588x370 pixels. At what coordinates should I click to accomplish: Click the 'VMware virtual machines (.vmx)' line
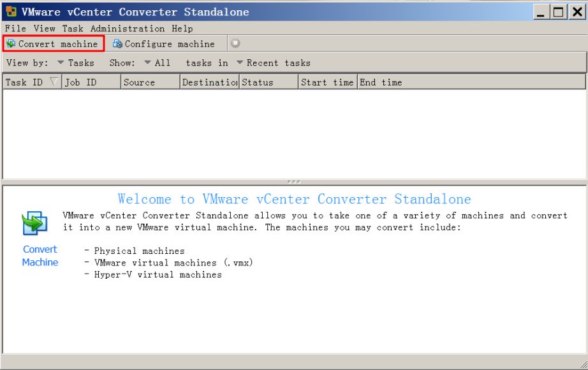point(173,263)
